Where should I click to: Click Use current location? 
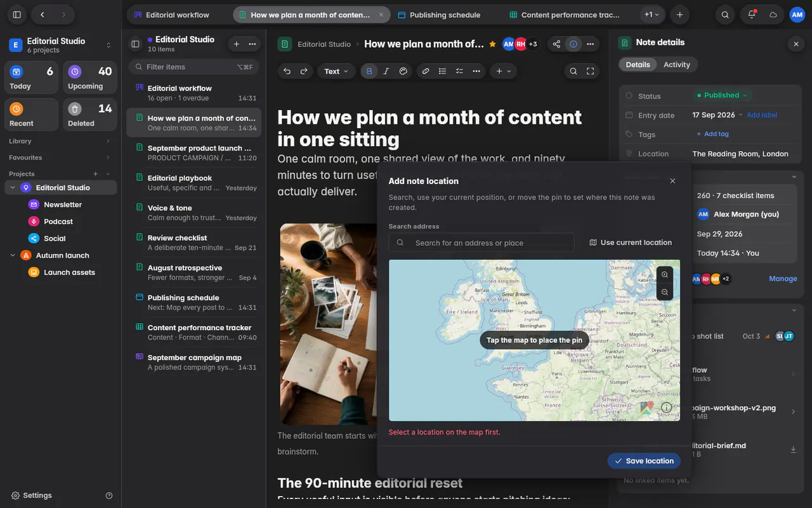631,243
